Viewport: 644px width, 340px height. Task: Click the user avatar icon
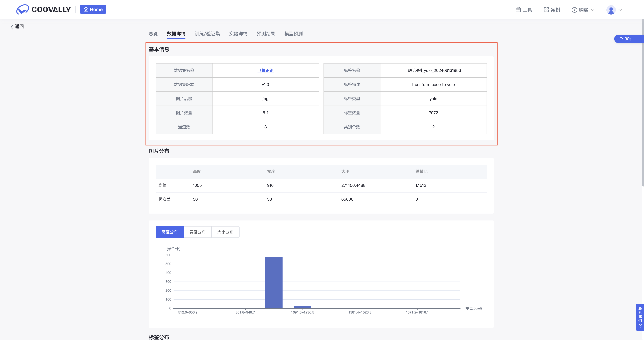click(611, 10)
